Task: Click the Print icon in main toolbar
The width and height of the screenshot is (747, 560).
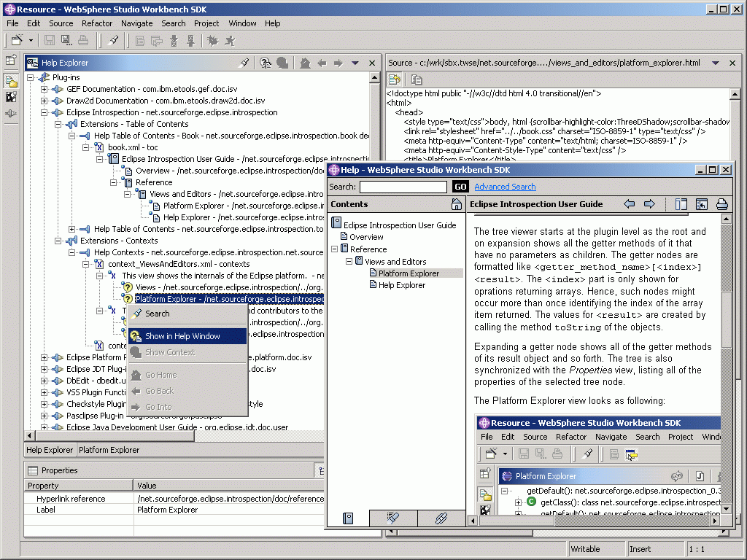Action: coord(83,41)
